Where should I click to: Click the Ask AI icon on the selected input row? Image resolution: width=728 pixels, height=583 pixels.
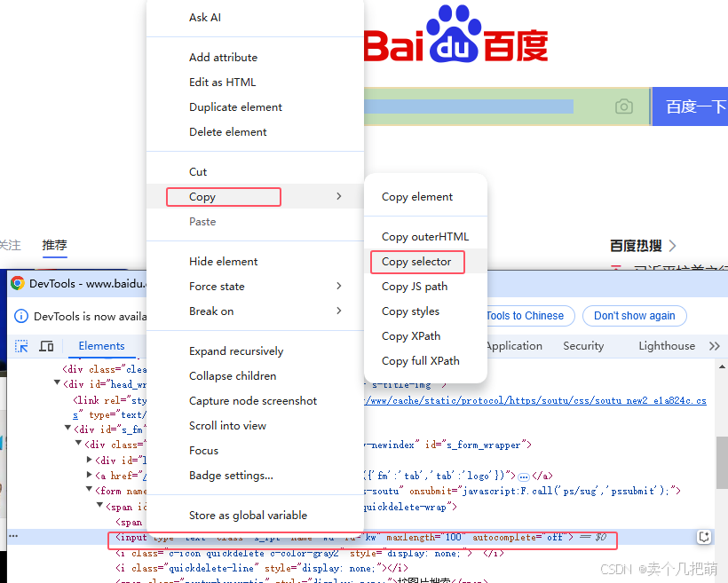click(x=704, y=537)
